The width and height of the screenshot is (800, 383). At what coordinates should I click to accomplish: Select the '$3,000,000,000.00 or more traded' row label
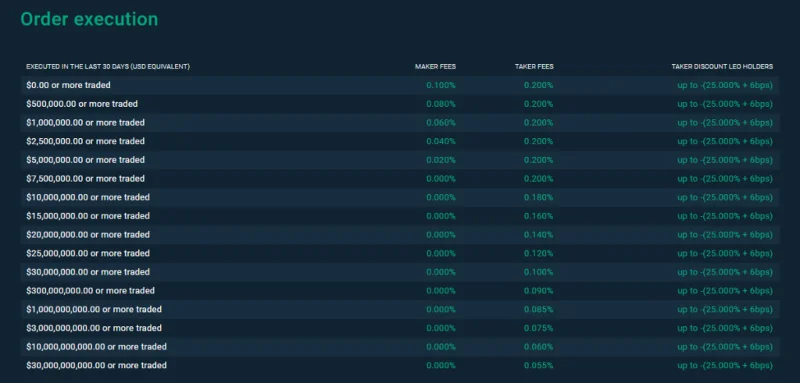click(94, 328)
